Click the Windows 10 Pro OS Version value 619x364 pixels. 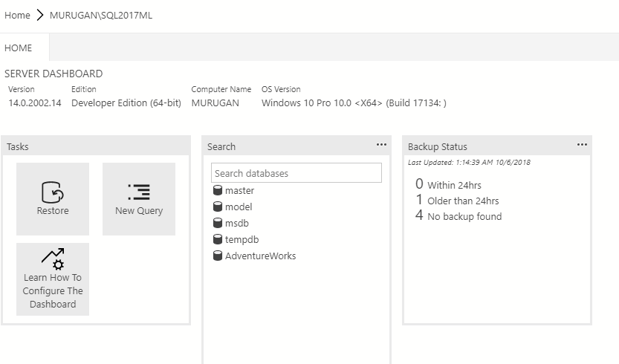click(x=354, y=103)
